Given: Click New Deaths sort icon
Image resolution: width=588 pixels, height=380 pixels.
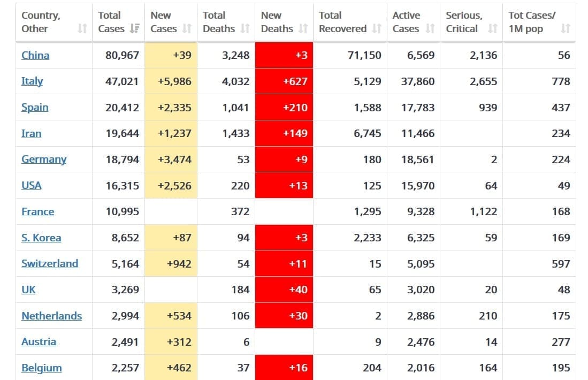Looking at the screenshot, I should click(303, 29).
